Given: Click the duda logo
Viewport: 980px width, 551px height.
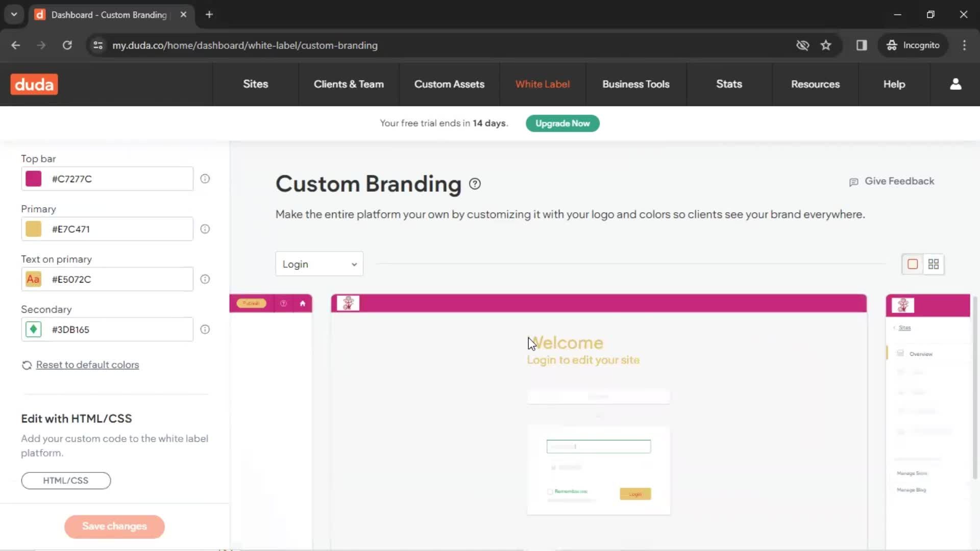Looking at the screenshot, I should point(34,84).
